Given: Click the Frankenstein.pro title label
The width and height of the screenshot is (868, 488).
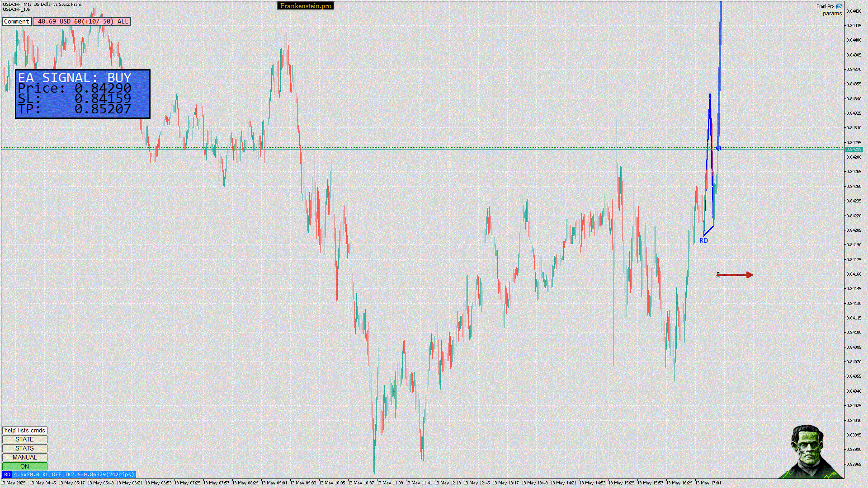Looking at the screenshot, I should click(306, 6).
